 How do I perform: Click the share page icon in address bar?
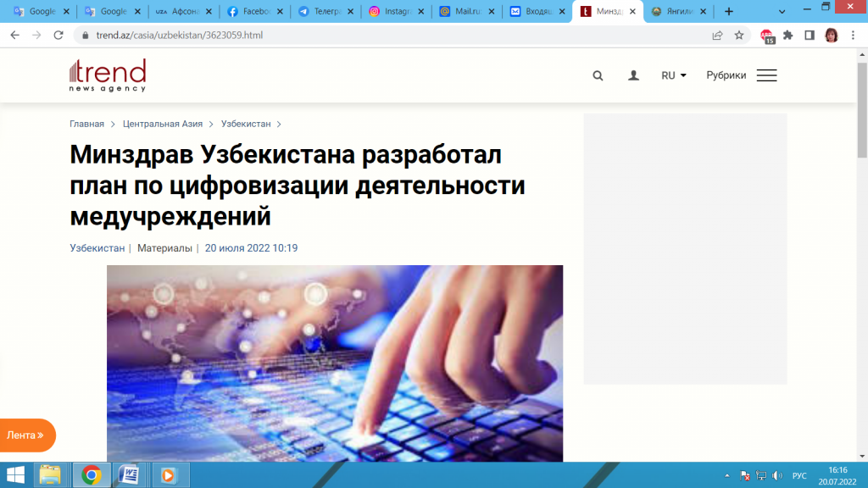point(717,35)
